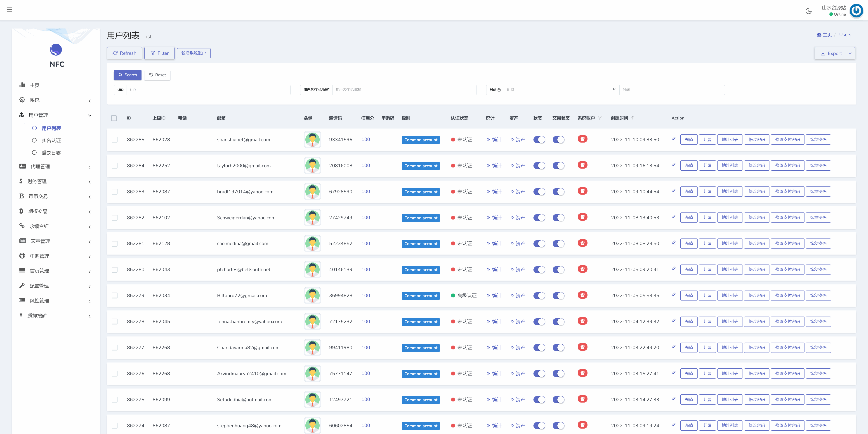Click avatar thumbnail of user 862279
The height and width of the screenshot is (434, 868).
coord(312,295)
